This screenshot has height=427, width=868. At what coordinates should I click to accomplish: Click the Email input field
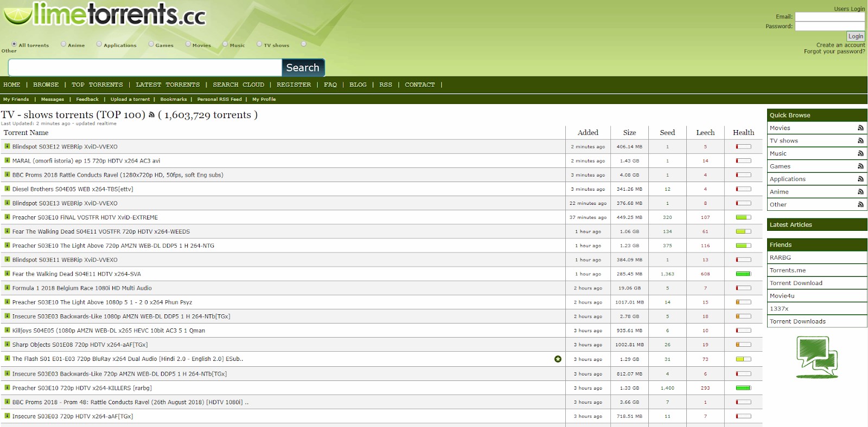point(829,17)
